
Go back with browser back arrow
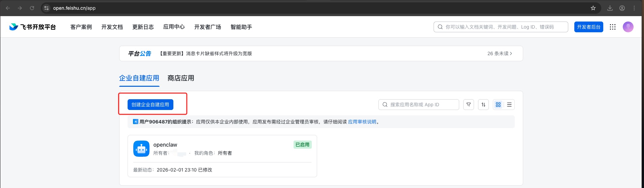(x=8, y=8)
